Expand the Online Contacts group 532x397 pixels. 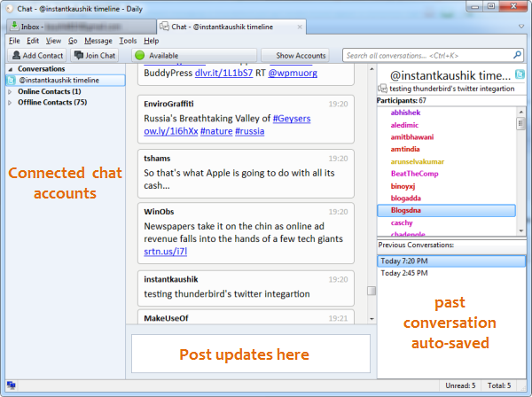click(x=11, y=91)
